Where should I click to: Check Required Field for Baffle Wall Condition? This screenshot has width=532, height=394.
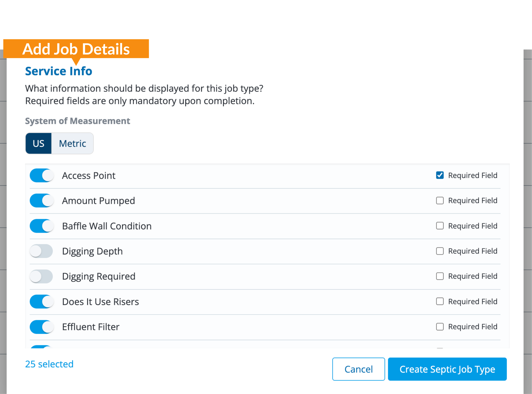(x=440, y=226)
